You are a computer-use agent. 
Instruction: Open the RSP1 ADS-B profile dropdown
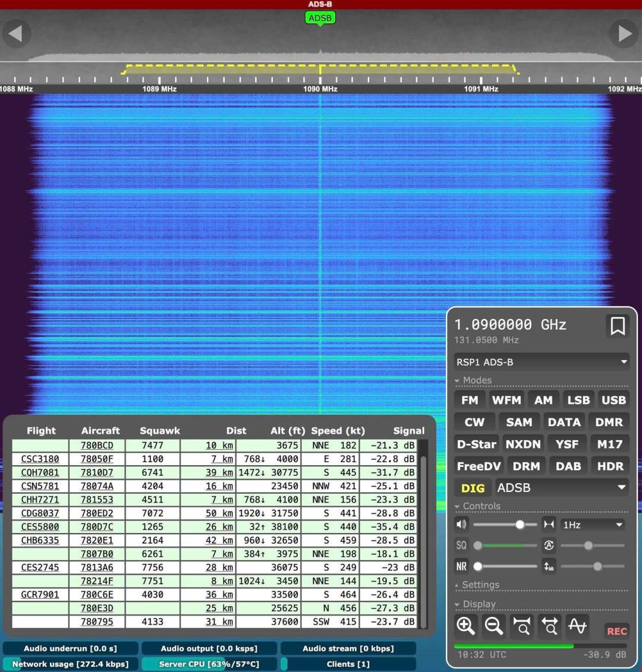542,362
